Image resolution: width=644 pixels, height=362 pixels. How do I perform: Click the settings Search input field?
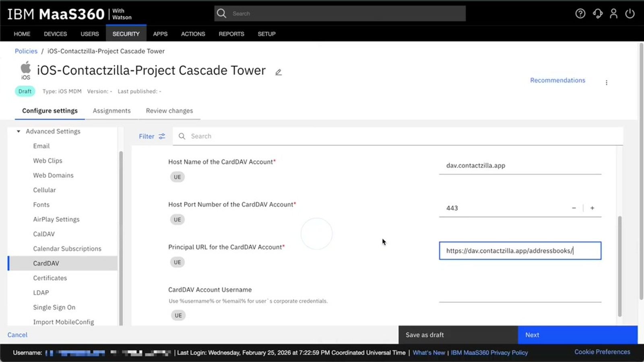(398, 136)
